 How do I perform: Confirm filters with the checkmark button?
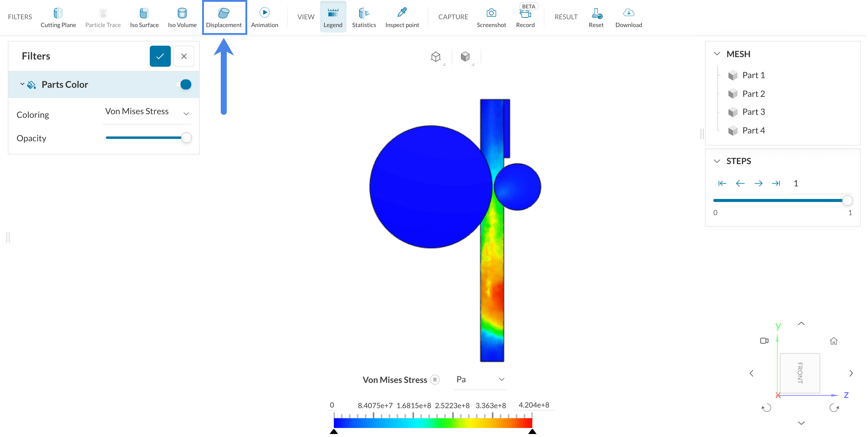(x=160, y=56)
